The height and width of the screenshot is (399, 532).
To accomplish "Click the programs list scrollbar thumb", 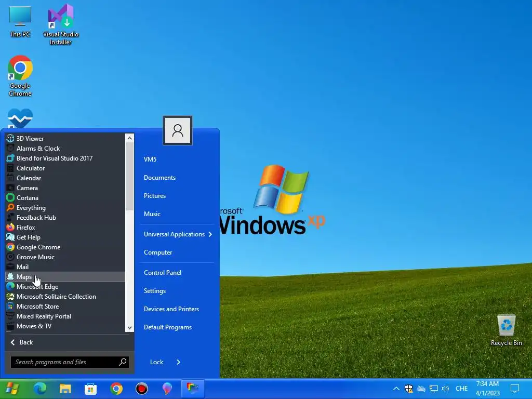I will [x=129, y=177].
